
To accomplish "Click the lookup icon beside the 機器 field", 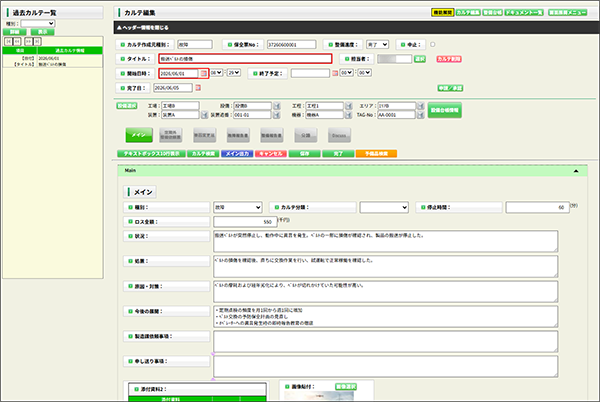I will coord(349,115).
